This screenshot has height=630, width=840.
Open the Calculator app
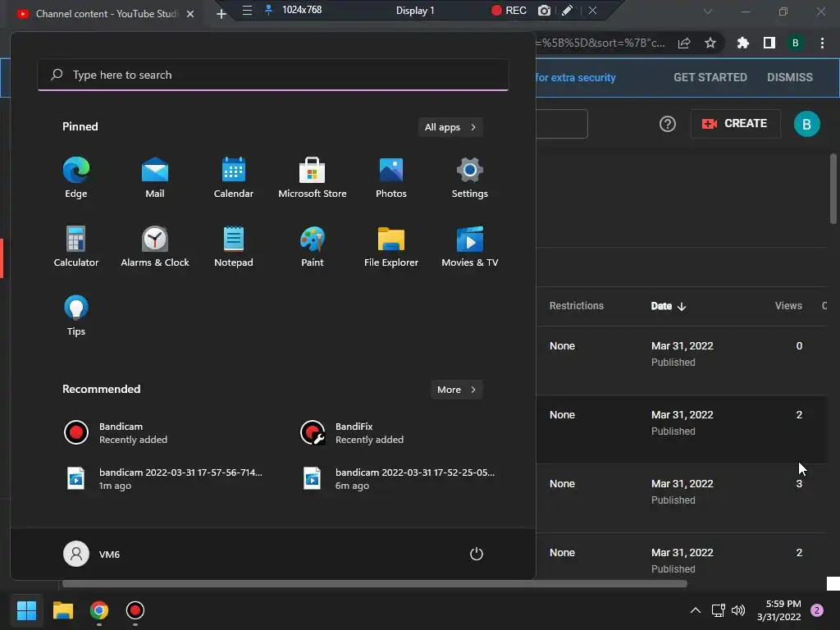click(x=76, y=247)
